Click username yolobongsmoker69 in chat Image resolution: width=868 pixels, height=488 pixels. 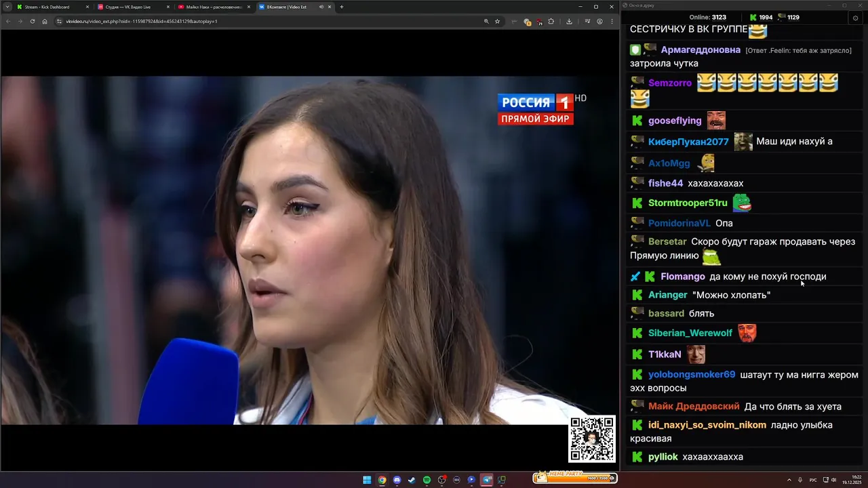click(x=692, y=375)
